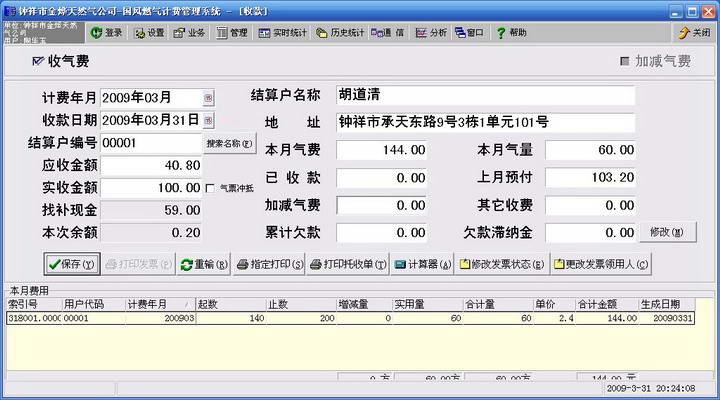Screen dimensions: 720x400
Task: Open the 业务 business toolbar menu
Action: coord(189,33)
